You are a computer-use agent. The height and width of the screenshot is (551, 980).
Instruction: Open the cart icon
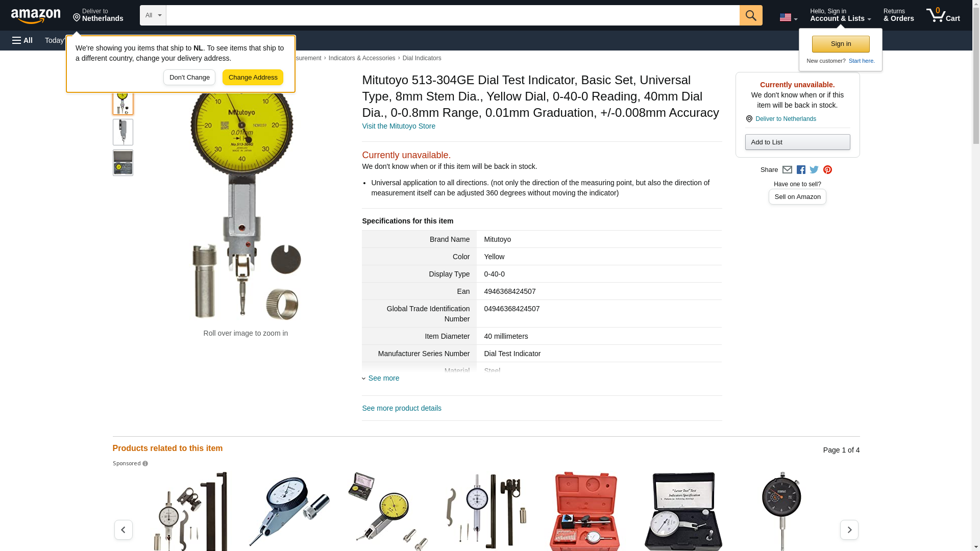pos(943,15)
